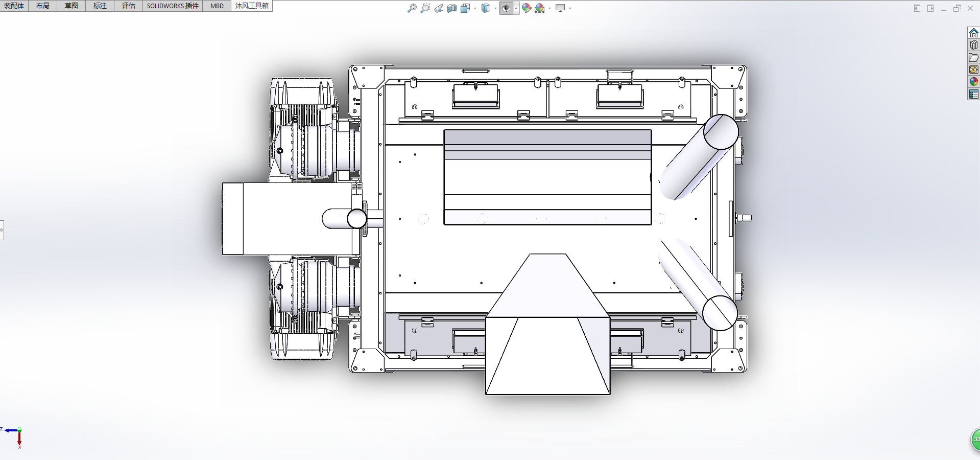Toggle the Section View tool

[x=452, y=8]
